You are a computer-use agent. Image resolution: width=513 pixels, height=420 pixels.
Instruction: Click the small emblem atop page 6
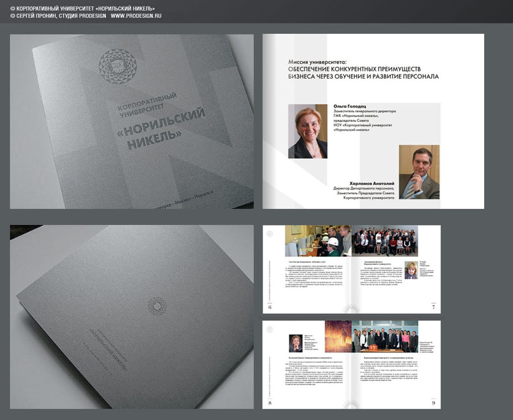coord(270,234)
